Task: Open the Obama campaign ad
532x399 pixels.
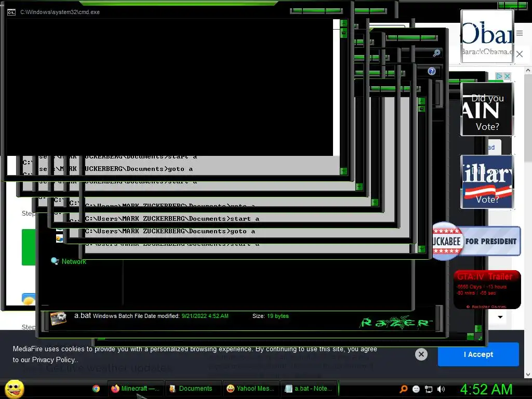Action: [x=487, y=36]
